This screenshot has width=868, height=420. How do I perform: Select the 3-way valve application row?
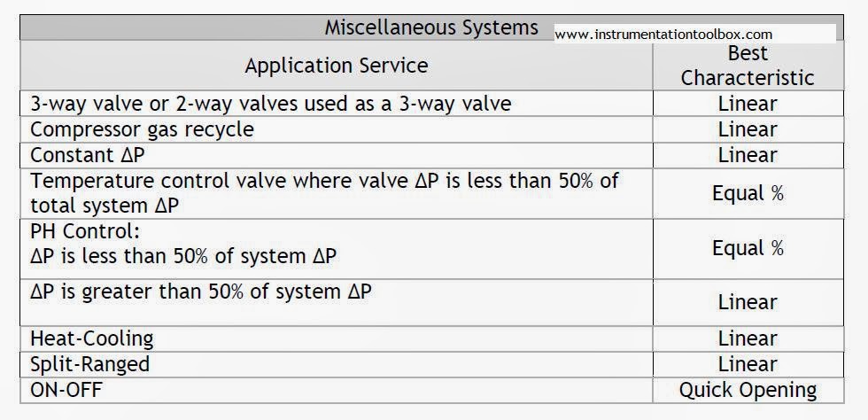(432, 104)
